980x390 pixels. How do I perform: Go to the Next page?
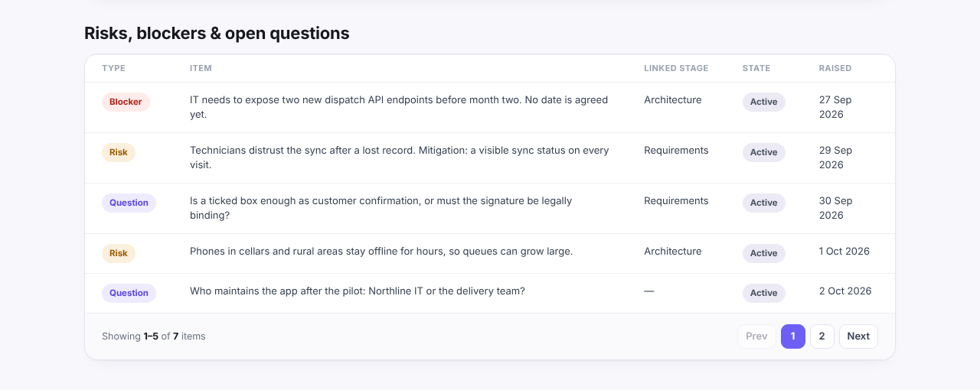tap(858, 336)
